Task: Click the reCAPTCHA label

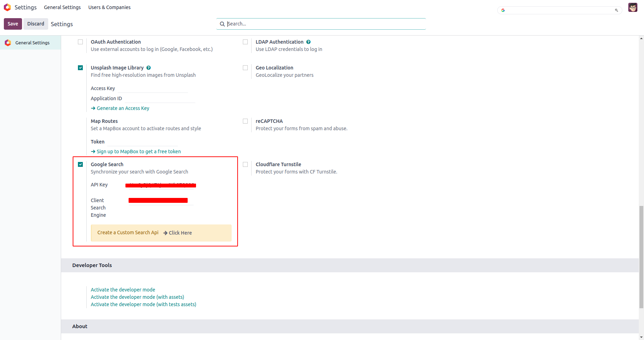Action: [x=269, y=121]
